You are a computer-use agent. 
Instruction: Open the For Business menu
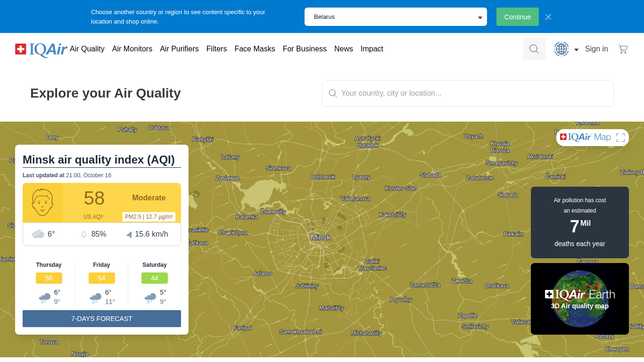pyautogui.click(x=305, y=49)
